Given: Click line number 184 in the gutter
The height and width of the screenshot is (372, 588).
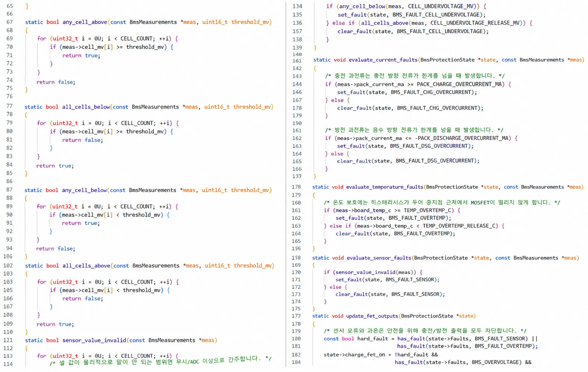Looking at the screenshot, I should pyautogui.click(x=296, y=362).
